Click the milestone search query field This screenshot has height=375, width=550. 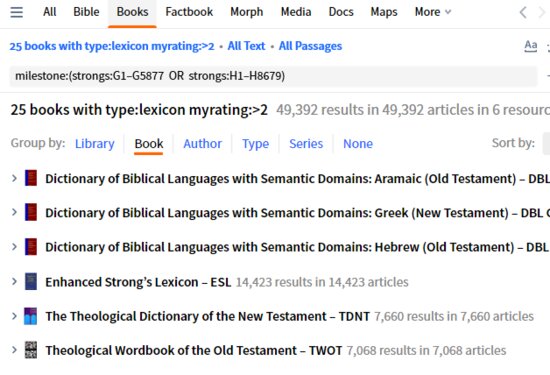tap(273, 76)
